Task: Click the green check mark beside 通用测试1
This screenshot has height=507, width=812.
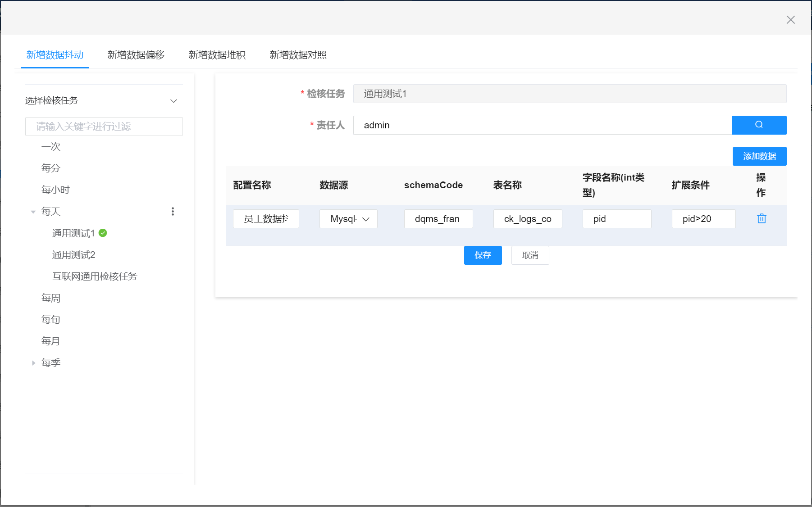Action: 103,233
